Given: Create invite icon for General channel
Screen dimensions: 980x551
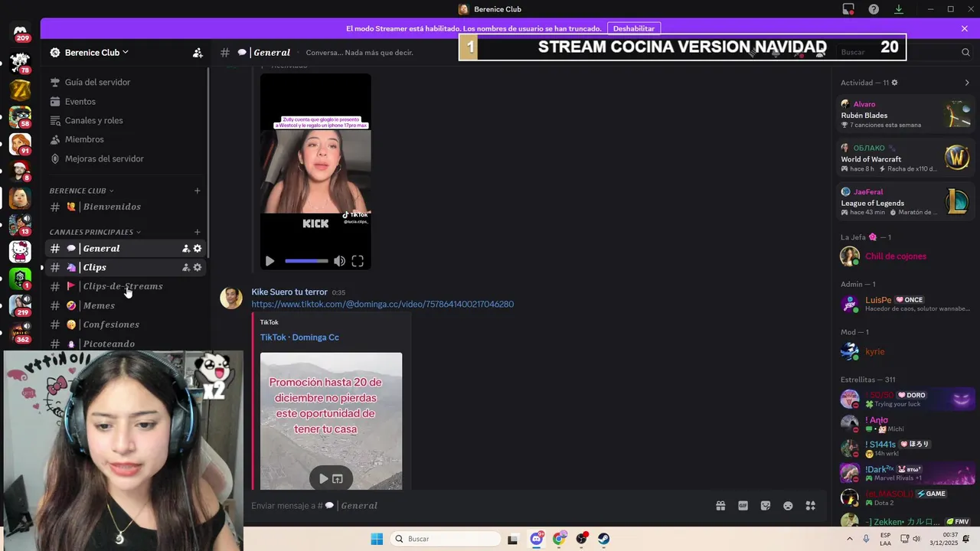Looking at the screenshot, I should (x=186, y=249).
